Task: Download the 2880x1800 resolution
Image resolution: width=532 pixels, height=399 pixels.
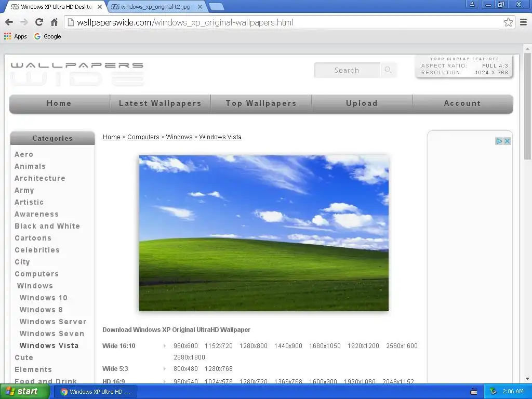Action: point(189,357)
